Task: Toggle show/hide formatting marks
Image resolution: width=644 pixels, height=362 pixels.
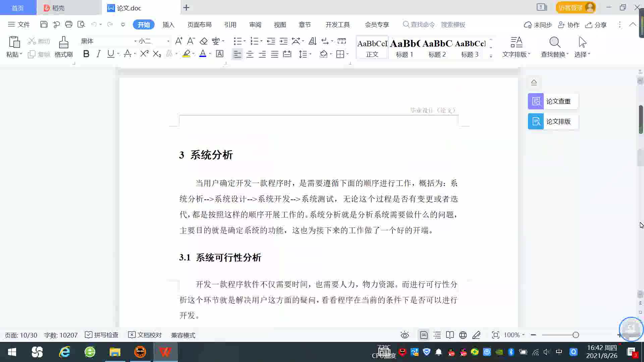Action: coord(325,41)
